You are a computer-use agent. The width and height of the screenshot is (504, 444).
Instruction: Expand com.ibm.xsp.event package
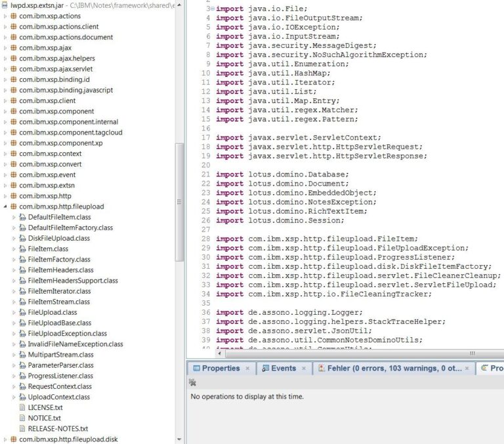[x=5, y=174]
